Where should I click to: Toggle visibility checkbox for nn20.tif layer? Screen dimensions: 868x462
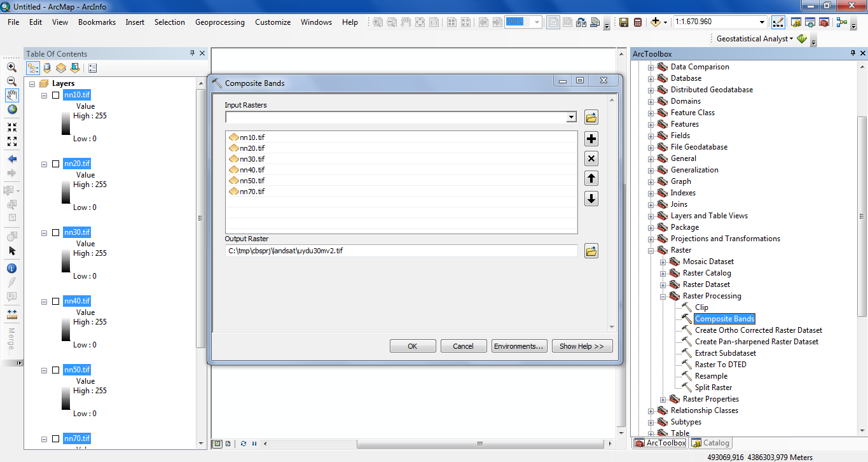(55, 164)
